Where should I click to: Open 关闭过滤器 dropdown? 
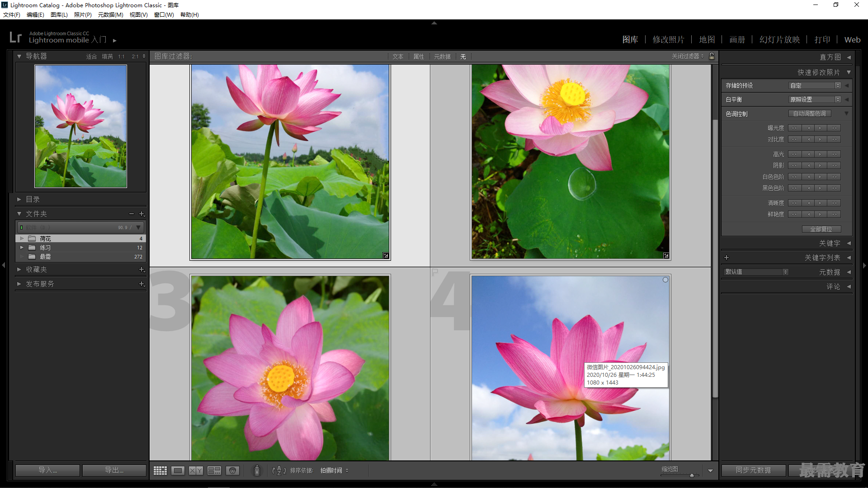tap(688, 56)
